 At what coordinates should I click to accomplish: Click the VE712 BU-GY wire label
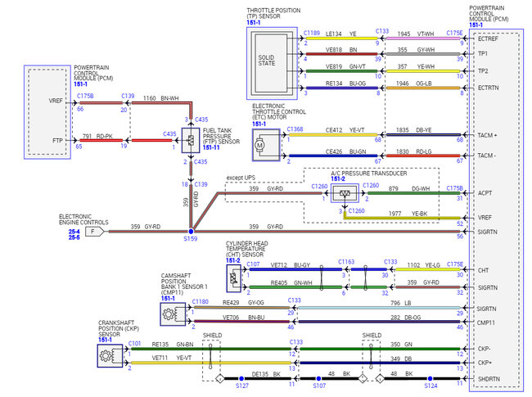pos(290,264)
